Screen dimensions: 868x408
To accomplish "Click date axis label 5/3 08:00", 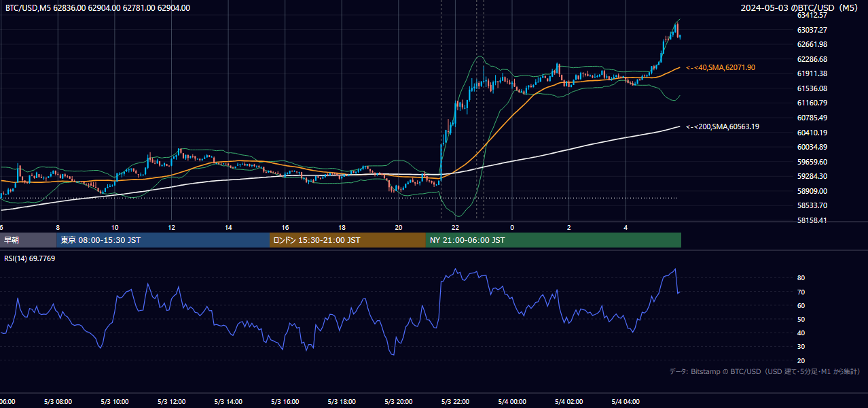I will [x=58, y=401].
